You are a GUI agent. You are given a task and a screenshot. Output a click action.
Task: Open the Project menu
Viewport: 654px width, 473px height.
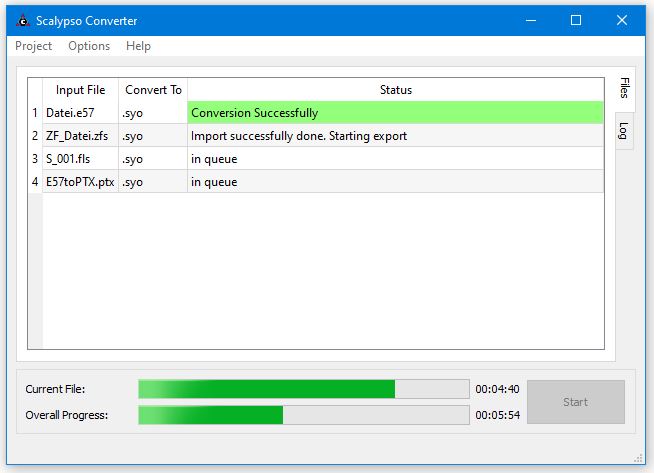34,46
